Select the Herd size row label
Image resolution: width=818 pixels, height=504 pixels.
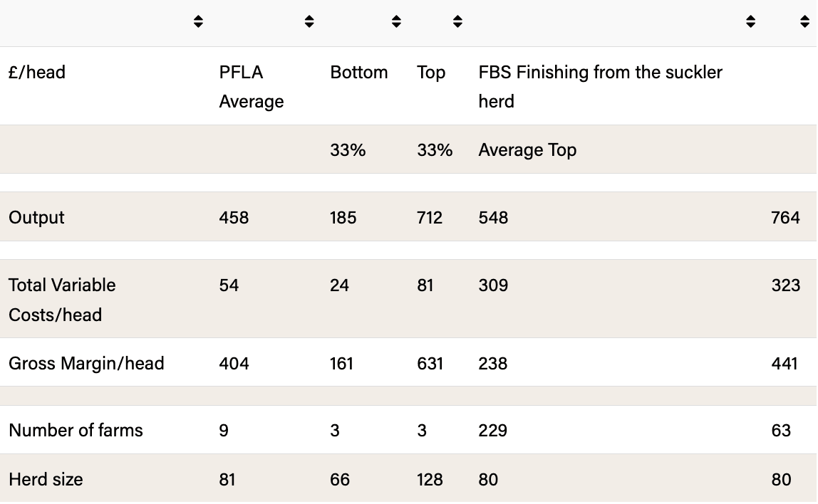(46, 479)
